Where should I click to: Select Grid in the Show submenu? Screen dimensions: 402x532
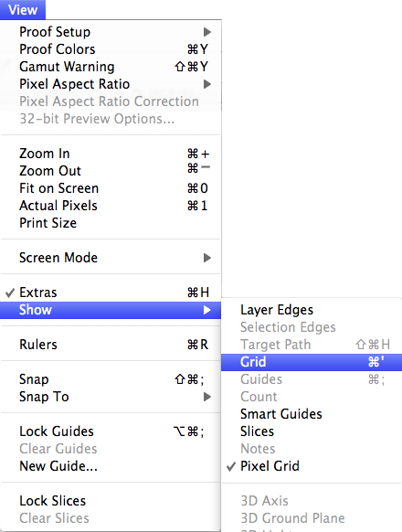(x=312, y=362)
